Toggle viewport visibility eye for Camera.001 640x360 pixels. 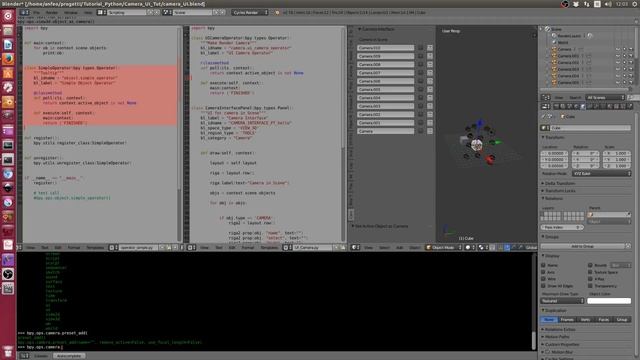(618, 56)
